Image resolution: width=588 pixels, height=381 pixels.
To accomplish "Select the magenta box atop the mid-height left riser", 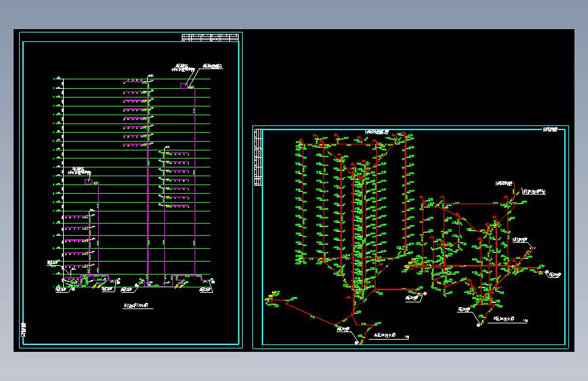I will click(x=88, y=182).
